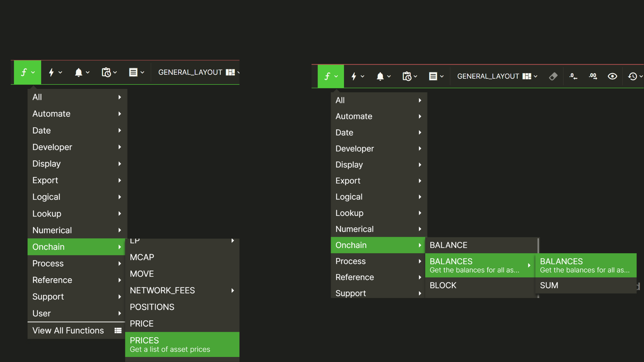
Task: Open the history clock icon dropdown
Action: [x=635, y=76]
